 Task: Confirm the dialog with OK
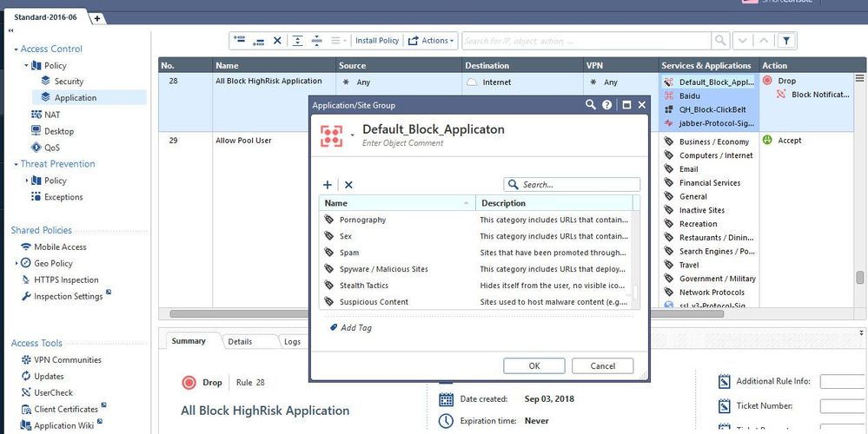point(534,365)
